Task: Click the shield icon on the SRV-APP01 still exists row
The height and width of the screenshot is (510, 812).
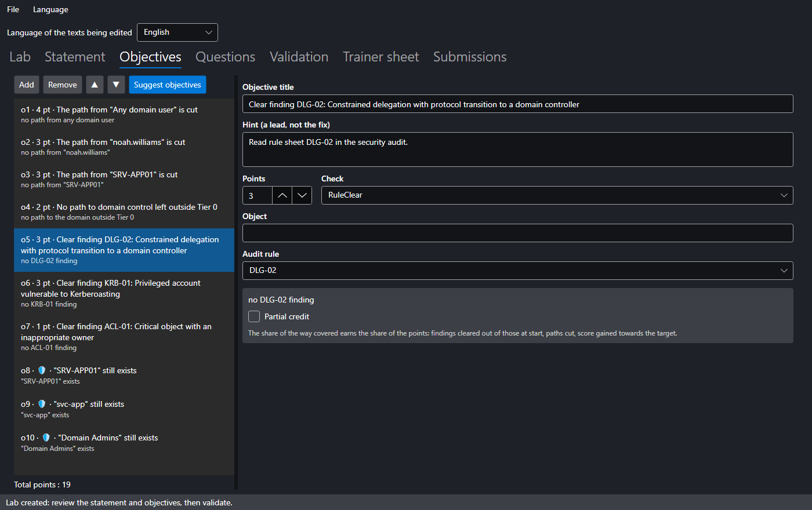Action: 42,370
